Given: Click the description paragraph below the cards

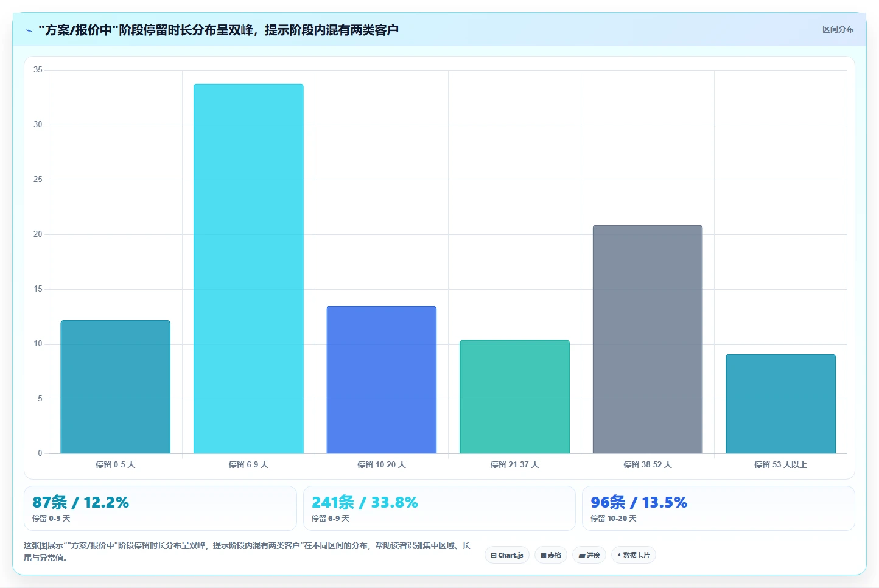Looking at the screenshot, I should (247, 551).
